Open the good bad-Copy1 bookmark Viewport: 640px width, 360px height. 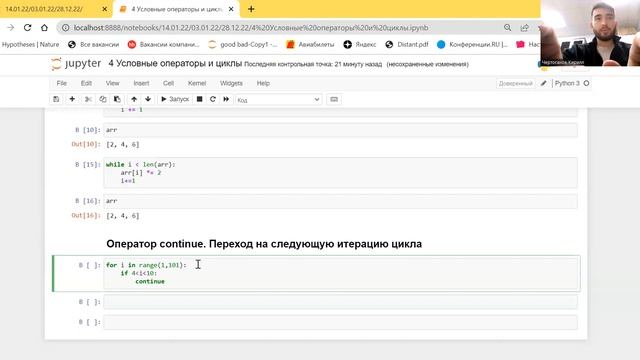tap(243, 44)
